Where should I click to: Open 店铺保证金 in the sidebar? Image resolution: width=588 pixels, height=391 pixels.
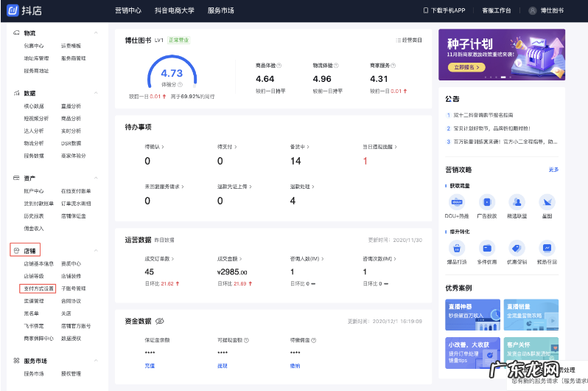[x=74, y=216]
